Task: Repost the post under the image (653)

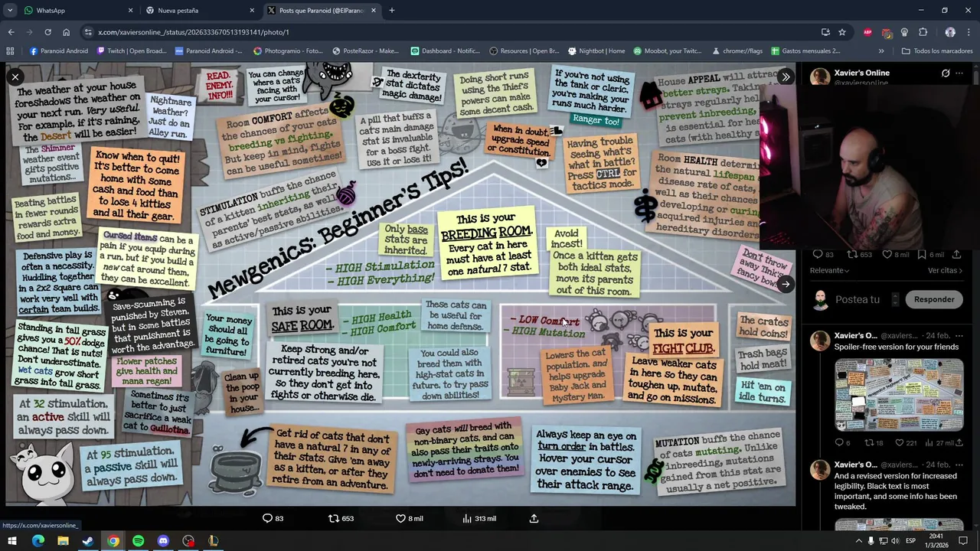Action: 341,518
